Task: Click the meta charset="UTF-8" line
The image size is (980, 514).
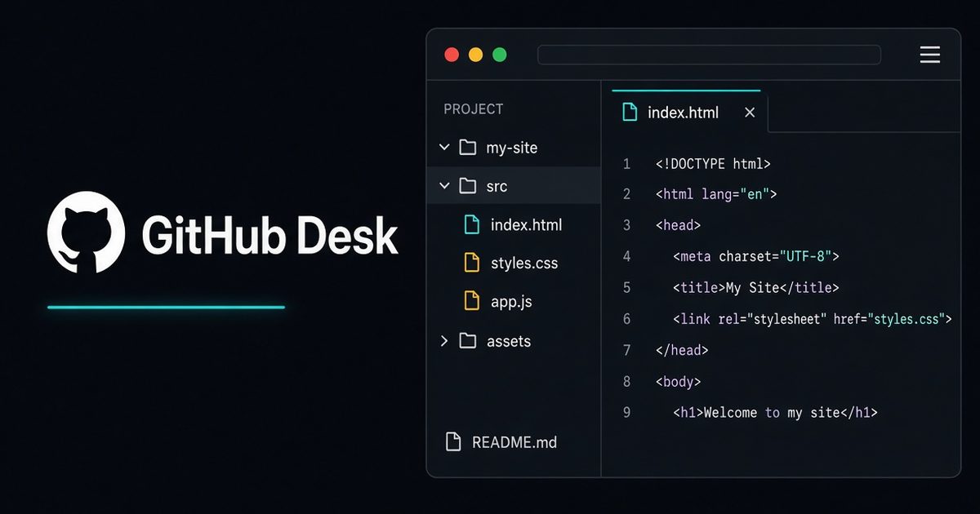Action: click(x=756, y=256)
